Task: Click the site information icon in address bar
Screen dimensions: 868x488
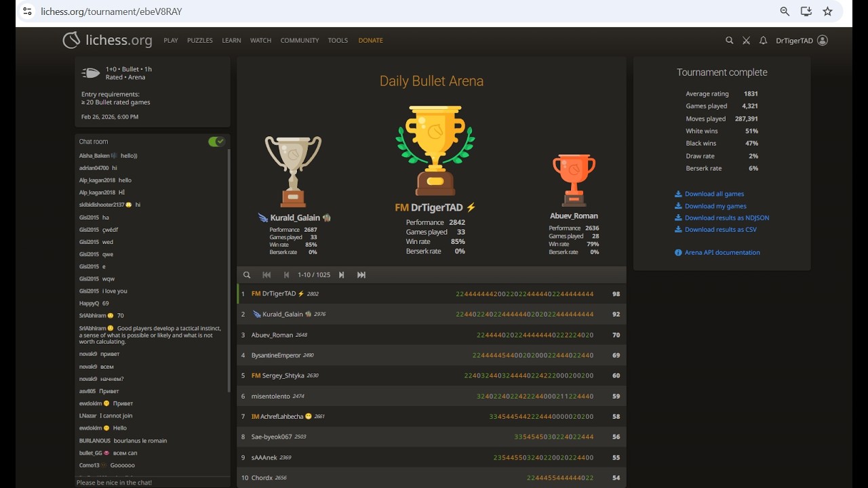Action: click(x=27, y=12)
